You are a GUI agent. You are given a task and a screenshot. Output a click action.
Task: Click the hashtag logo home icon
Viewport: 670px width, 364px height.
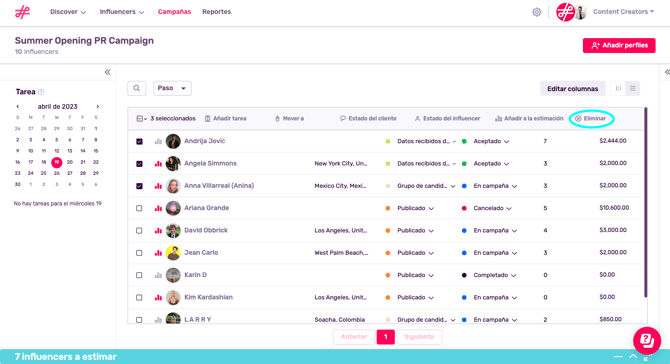click(x=22, y=12)
